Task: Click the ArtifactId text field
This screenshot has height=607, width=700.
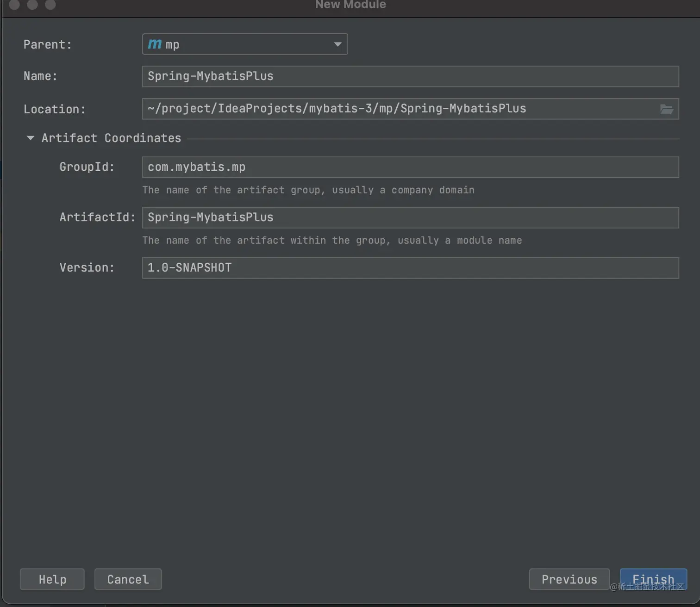Action: pyautogui.click(x=410, y=217)
